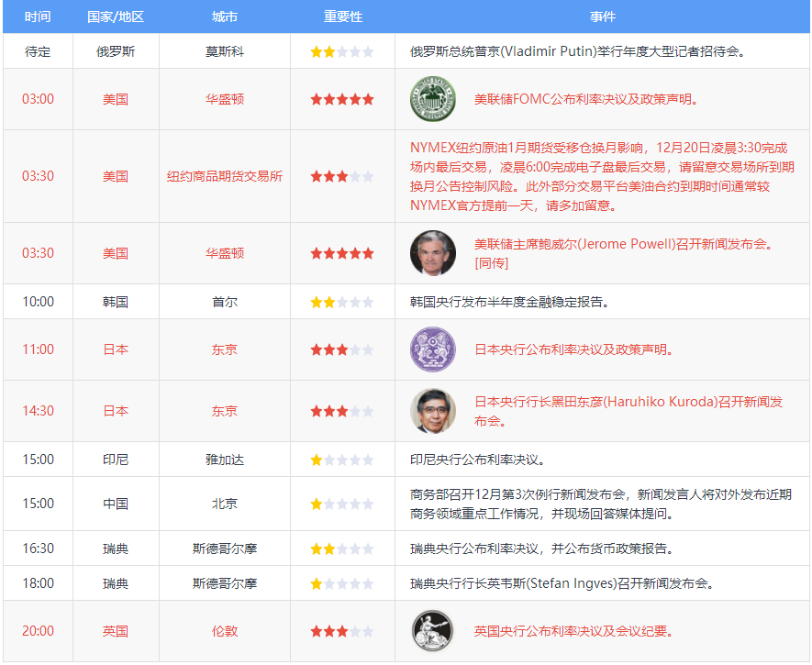Click the 伦敦 city cell

tap(224, 631)
